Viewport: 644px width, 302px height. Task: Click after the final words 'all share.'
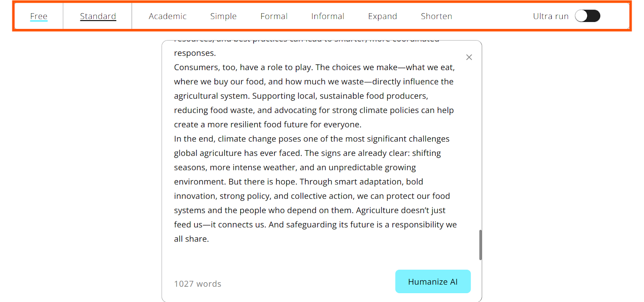click(x=210, y=239)
